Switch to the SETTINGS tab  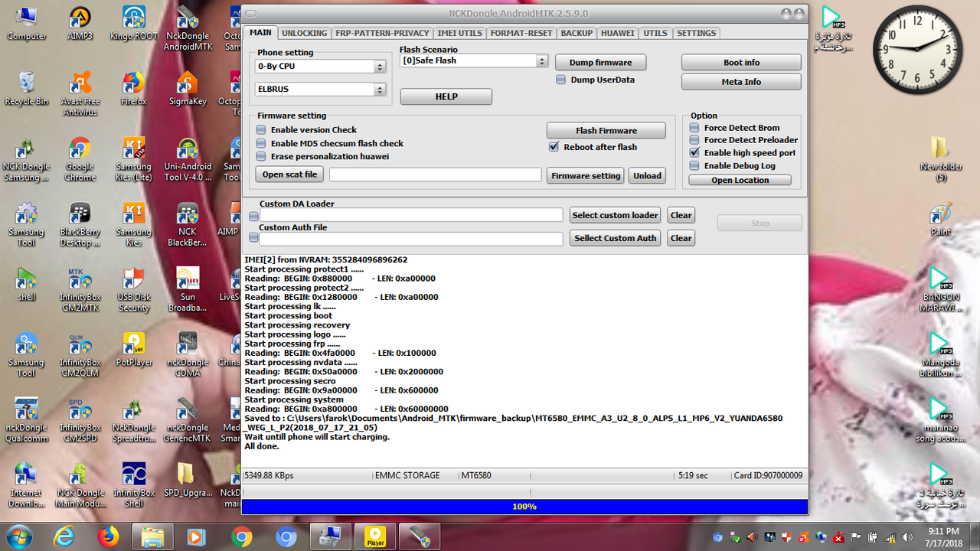tap(697, 34)
